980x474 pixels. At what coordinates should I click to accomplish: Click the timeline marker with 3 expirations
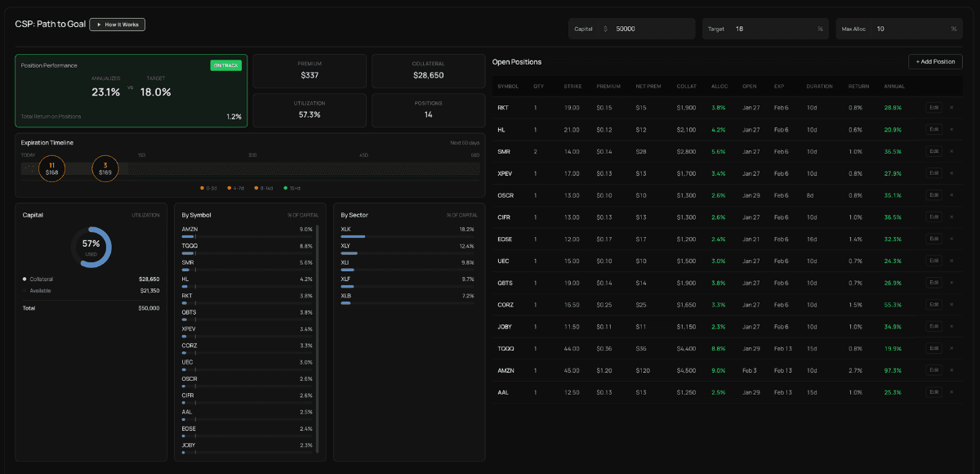[x=105, y=169]
